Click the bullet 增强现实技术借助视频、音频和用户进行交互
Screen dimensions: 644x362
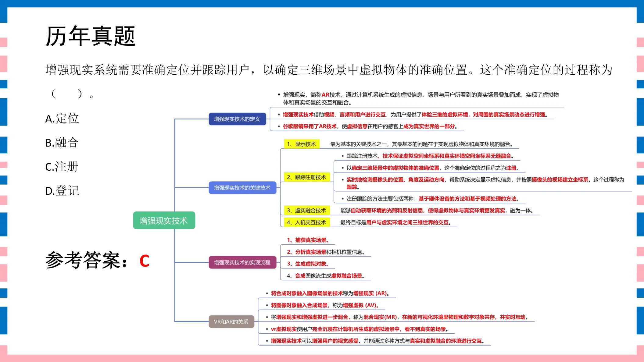click(413, 115)
